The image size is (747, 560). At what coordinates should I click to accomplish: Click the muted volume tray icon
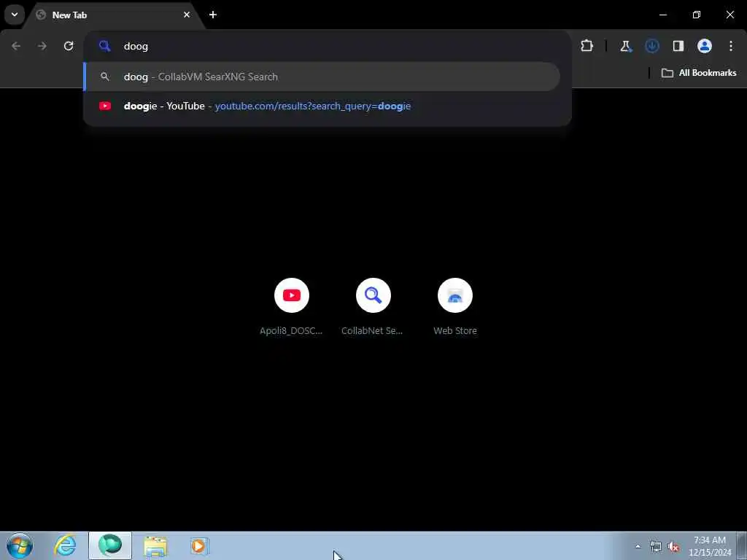tap(673, 547)
